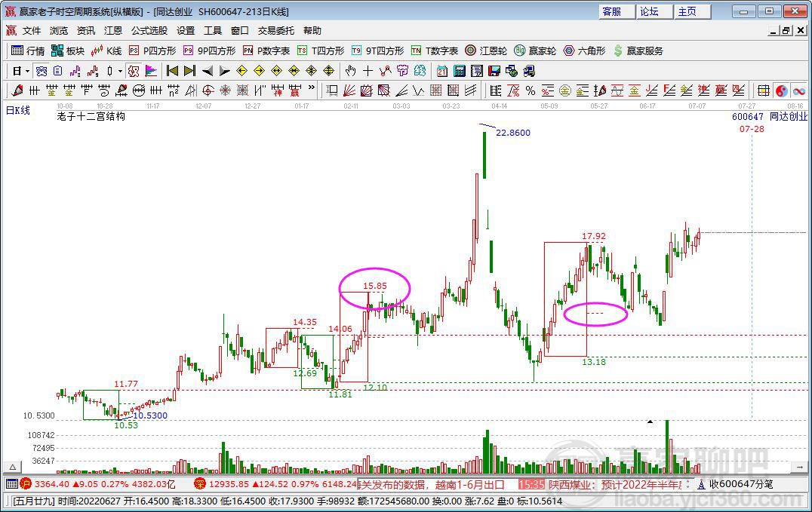Toggle the yin-yang taiji icon
The image size is (812, 512).
[x=782, y=90]
